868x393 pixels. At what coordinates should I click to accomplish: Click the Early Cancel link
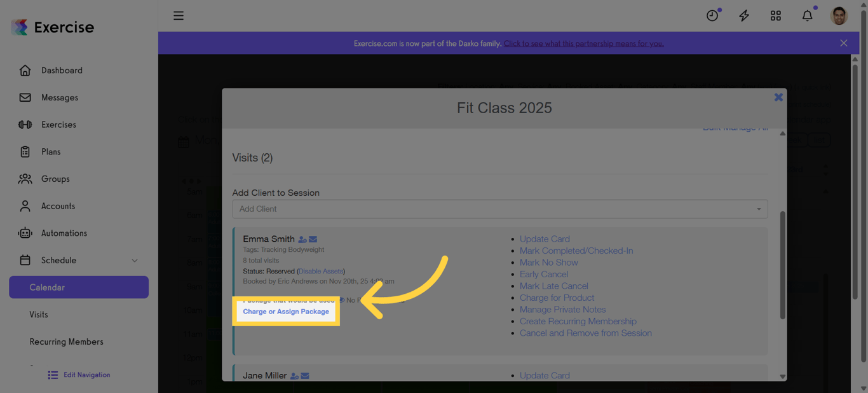(x=544, y=274)
